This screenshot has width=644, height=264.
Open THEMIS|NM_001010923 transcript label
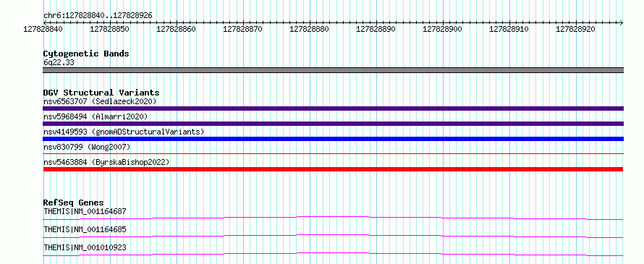click(85, 247)
